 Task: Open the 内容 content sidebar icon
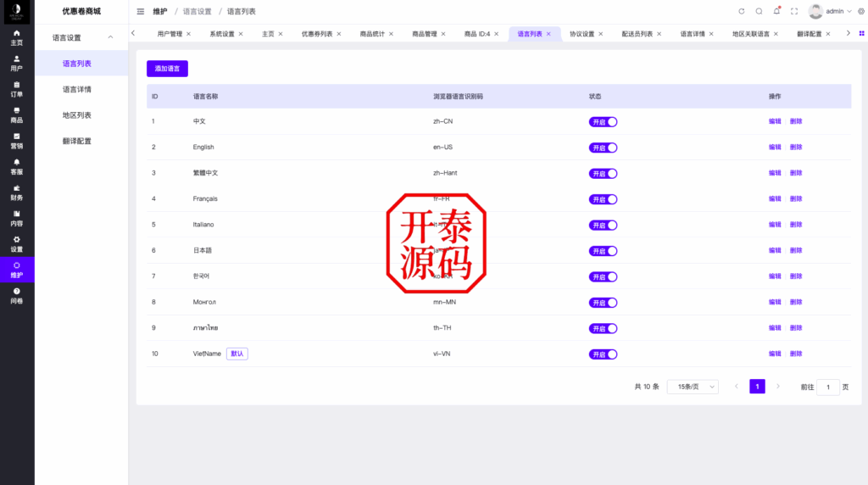point(17,219)
